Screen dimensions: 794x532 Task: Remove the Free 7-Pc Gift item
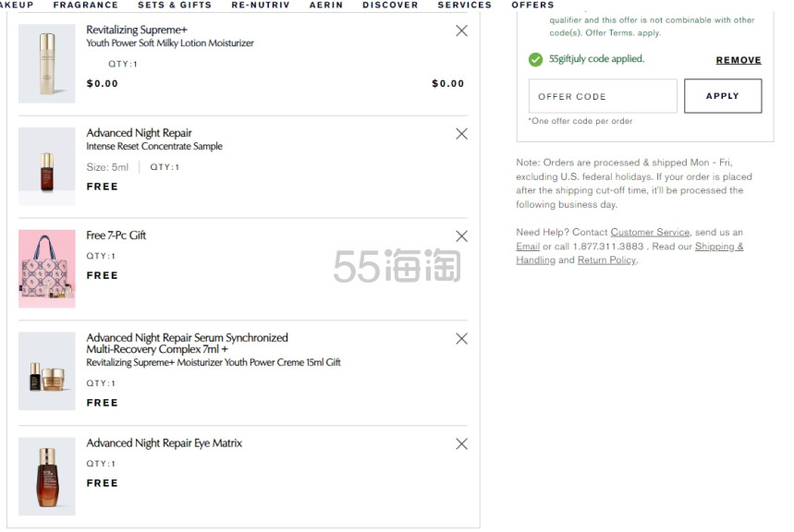coord(461,236)
